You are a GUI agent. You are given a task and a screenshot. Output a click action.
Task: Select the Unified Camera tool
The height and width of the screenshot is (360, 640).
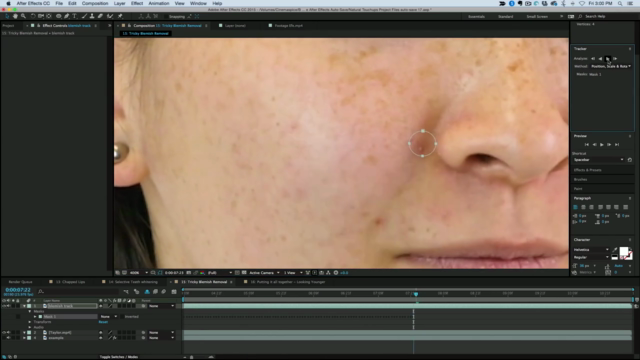click(x=41, y=16)
